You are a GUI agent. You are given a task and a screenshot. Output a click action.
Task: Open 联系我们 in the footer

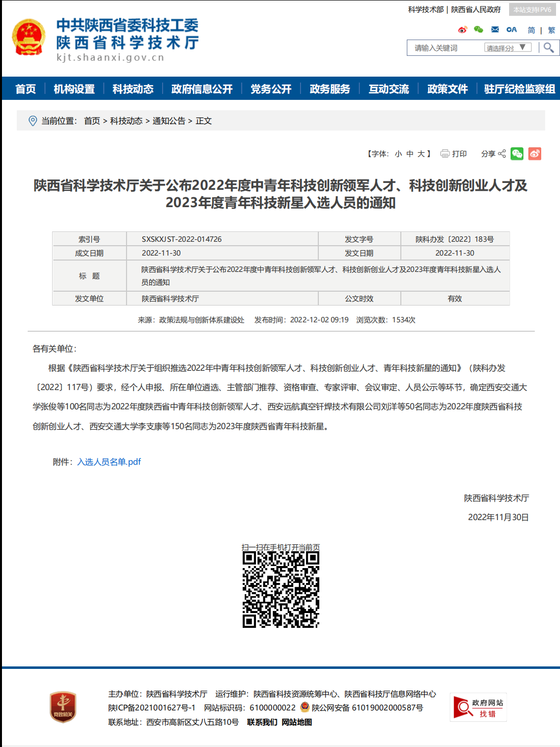pyautogui.click(x=262, y=722)
